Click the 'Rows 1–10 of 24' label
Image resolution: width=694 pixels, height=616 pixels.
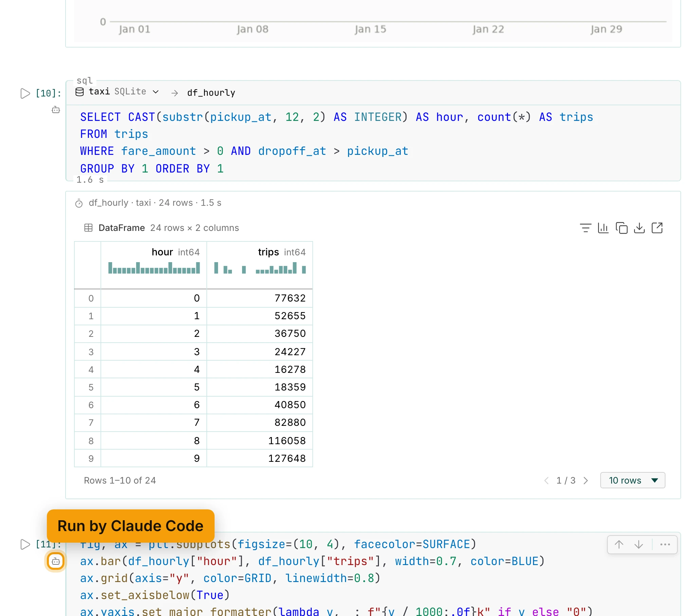(120, 481)
